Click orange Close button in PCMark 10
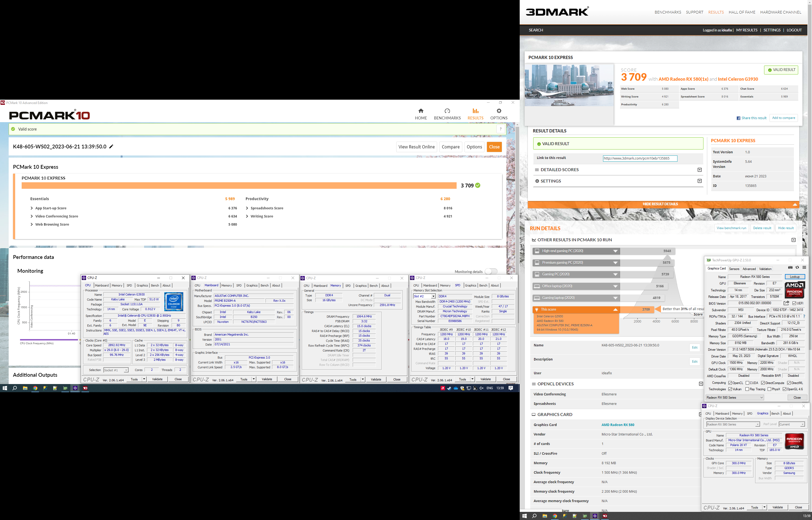812x520 pixels. 494,147
